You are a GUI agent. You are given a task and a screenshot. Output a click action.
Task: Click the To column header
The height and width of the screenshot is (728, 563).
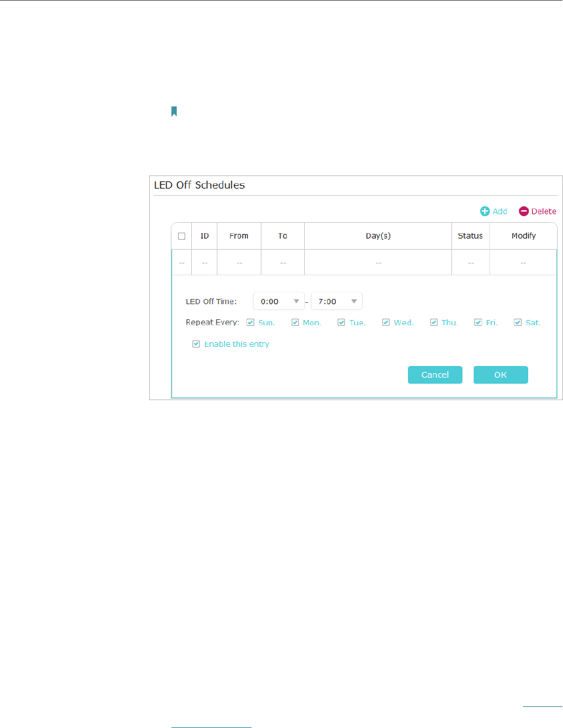282,236
